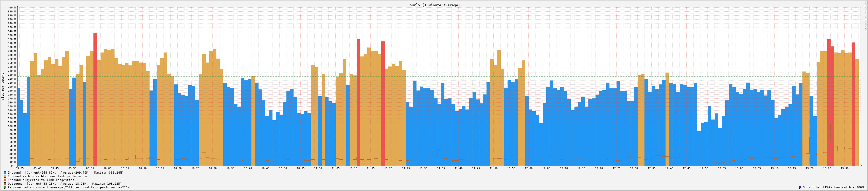The height and width of the screenshot is (191, 868).
Task: Click the brown Outbound legend swatch
Action: (x=5, y=184)
